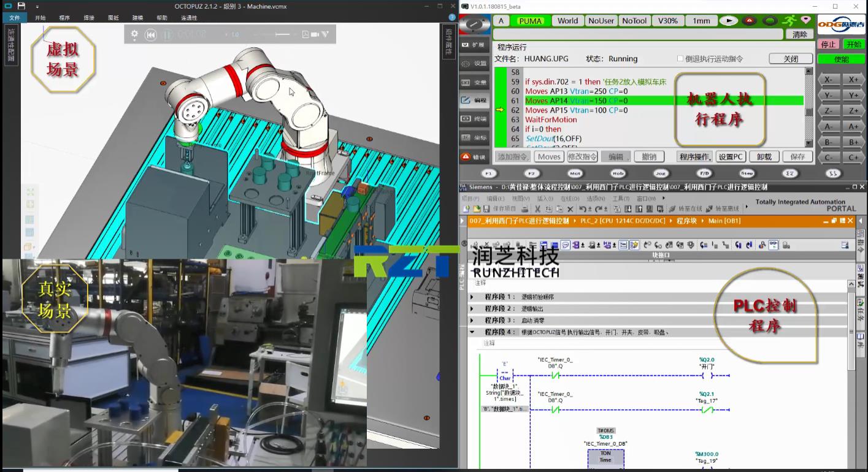The image size is (868, 472).
Task: Click the PUMA mode button
Action: tap(531, 20)
